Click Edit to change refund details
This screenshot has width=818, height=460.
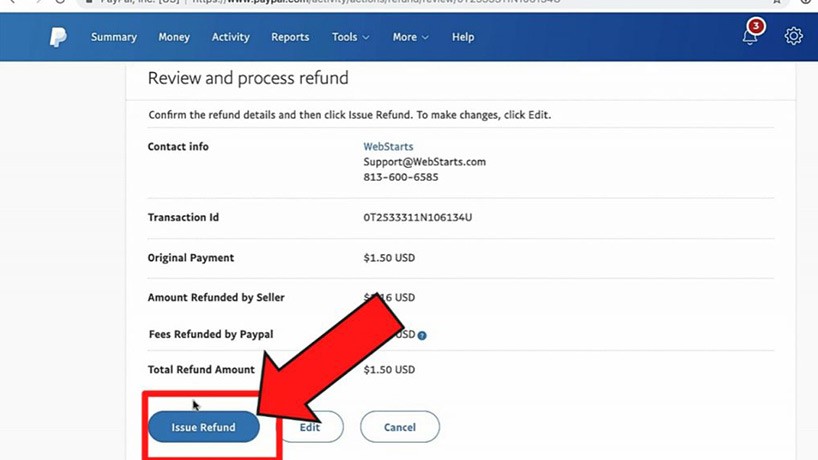tap(310, 427)
